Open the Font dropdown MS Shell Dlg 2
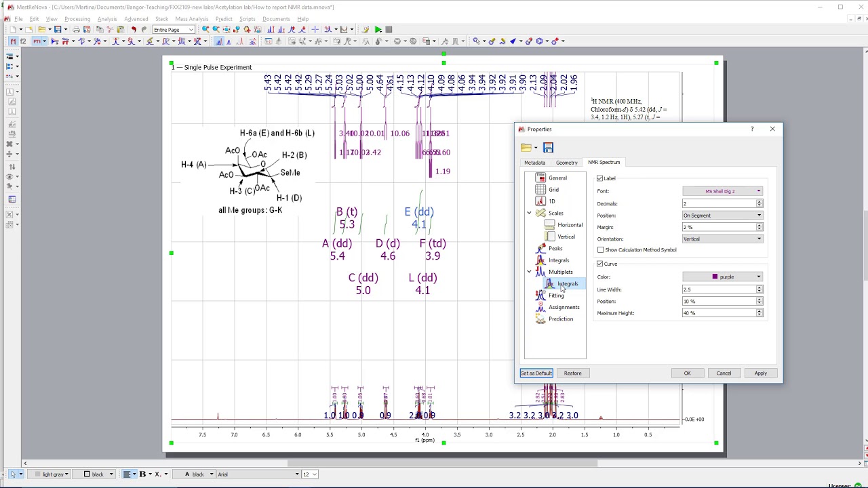The image size is (868, 488). pyautogui.click(x=723, y=191)
